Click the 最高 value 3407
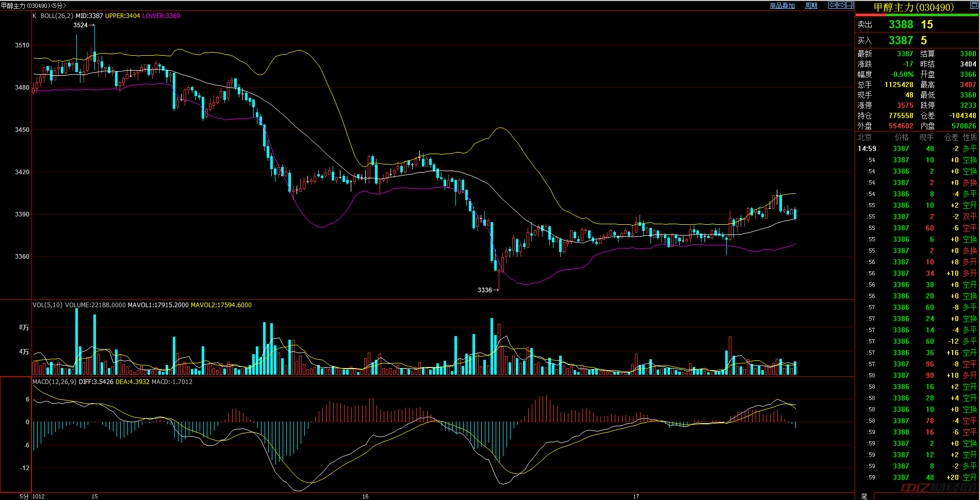Screen dimensions: 980x500 coord(968,85)
